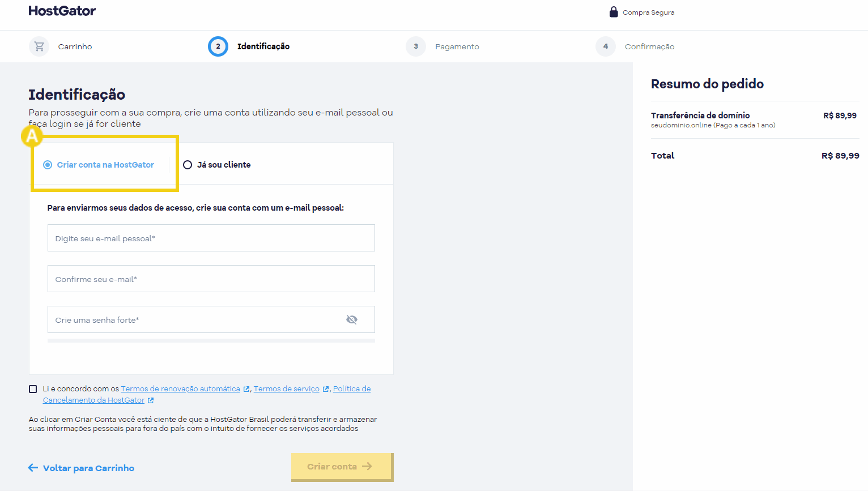Click Compra Segura text

[648, 12]
